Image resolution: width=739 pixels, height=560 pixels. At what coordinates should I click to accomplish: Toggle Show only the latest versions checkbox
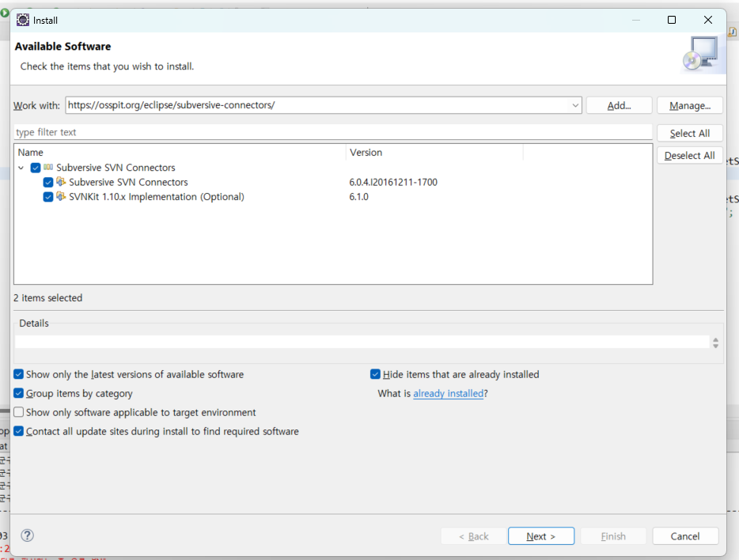[18, 374]
